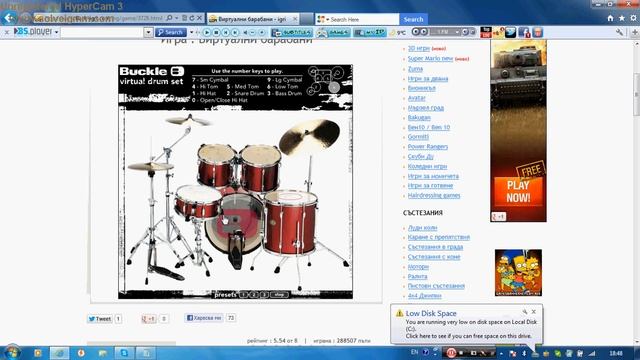Open the Gormiti link
The width and height of the screenshot is (640, 360).
click(x=418, y=137)
